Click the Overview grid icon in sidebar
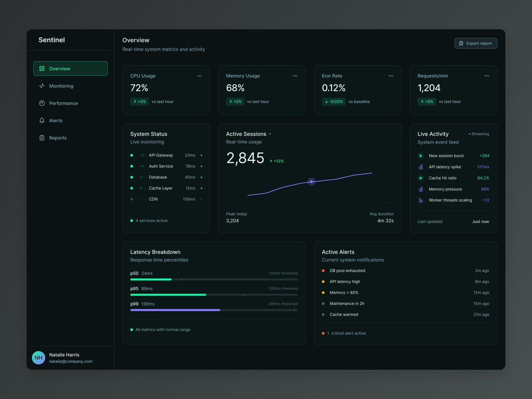532x399 pixels. click(42, 69)
